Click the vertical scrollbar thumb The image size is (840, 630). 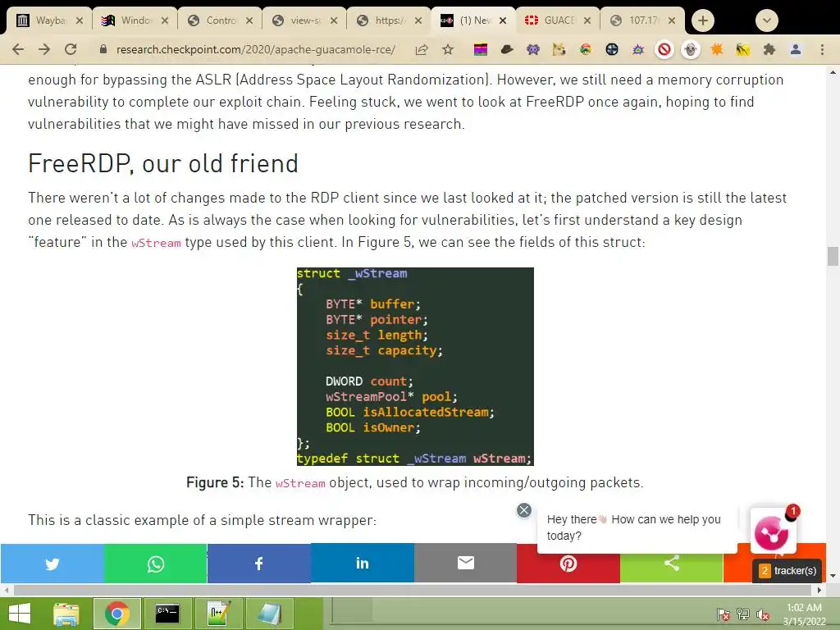pos(833,256)
